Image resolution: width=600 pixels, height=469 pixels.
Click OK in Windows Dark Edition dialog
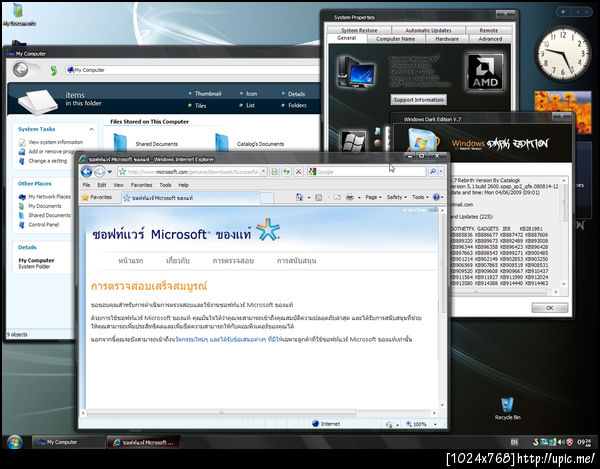pos(549,308)
